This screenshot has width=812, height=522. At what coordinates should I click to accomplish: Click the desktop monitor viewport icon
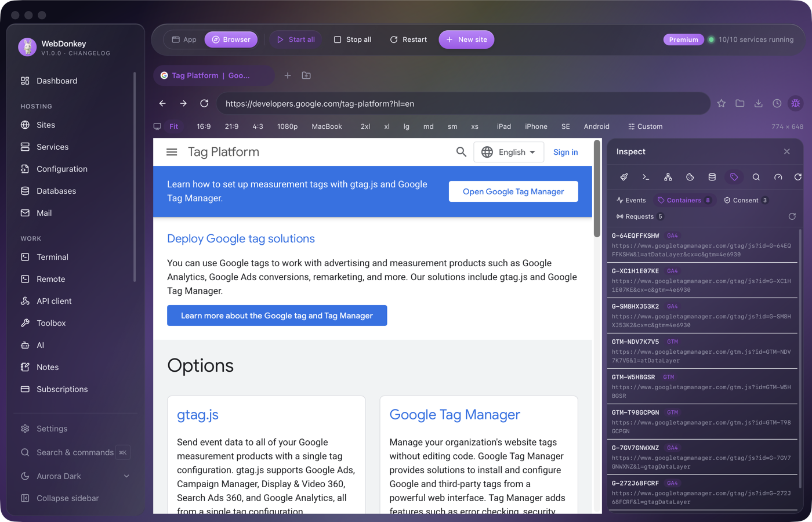pyautogui.click(x=157, y=126)
